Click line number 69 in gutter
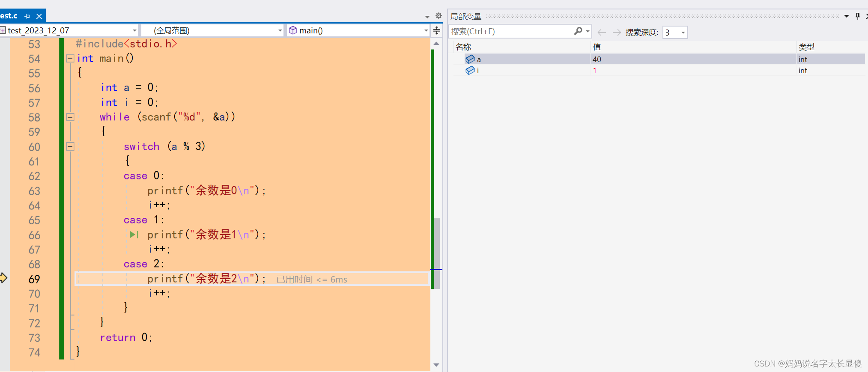The width and height of the screenshot is (868, 372). coord(34,279)
